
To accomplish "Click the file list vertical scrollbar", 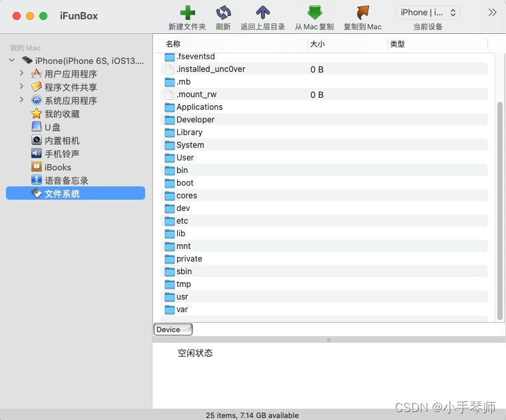I will (500, 211).
